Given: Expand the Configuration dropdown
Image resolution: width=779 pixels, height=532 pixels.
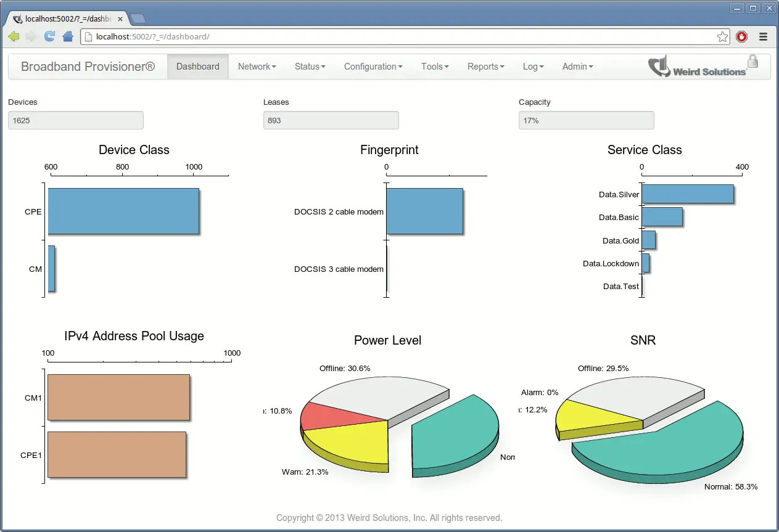Looking at the screenshot, I should [373, 66].
